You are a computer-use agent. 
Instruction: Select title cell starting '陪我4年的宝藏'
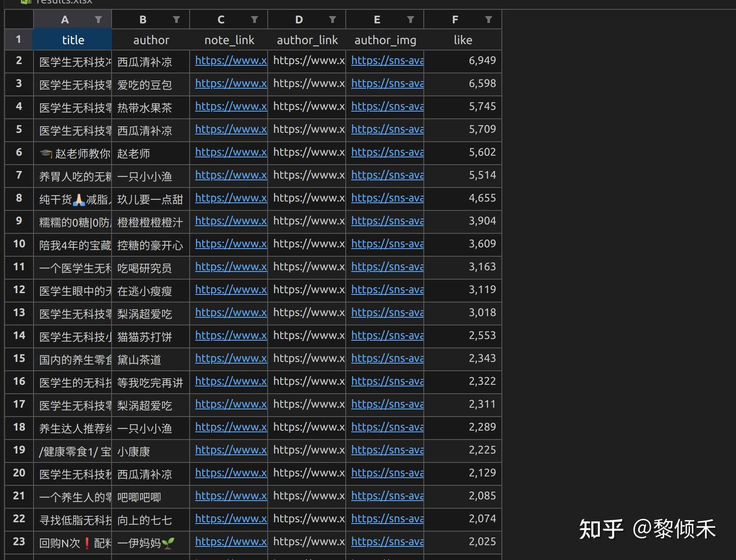(x=73, y=244)
